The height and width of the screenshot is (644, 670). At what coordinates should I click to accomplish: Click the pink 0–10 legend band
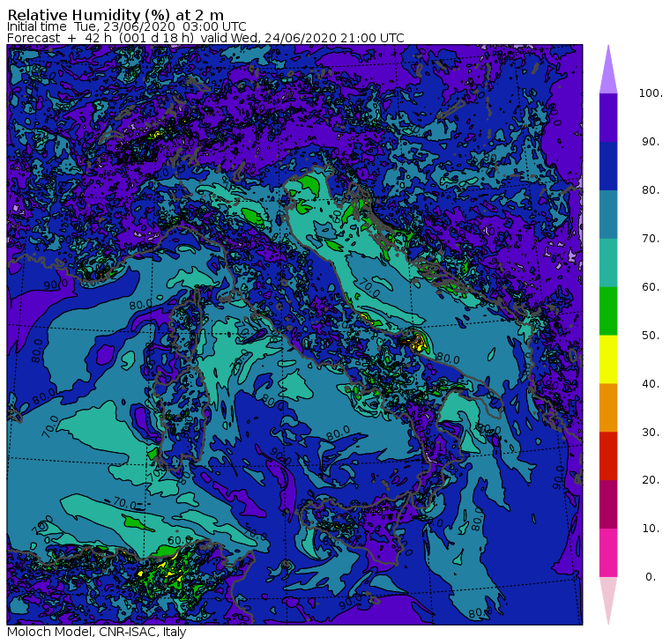point(608,552)
